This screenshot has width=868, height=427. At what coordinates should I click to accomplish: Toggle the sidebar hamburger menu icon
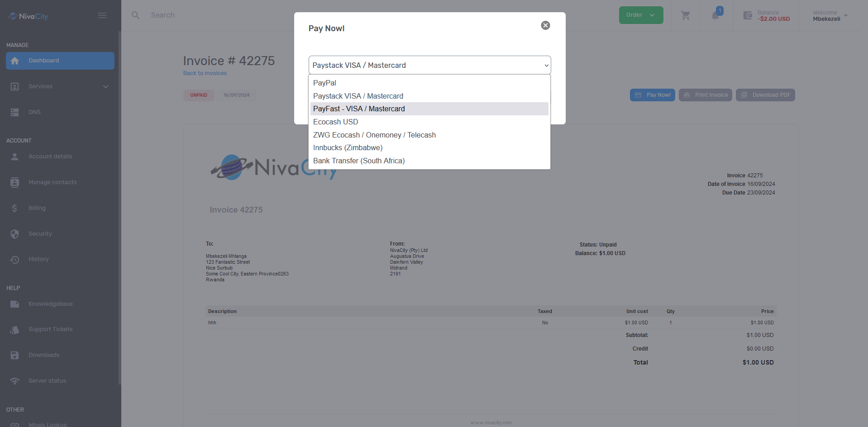pos(102,15)
